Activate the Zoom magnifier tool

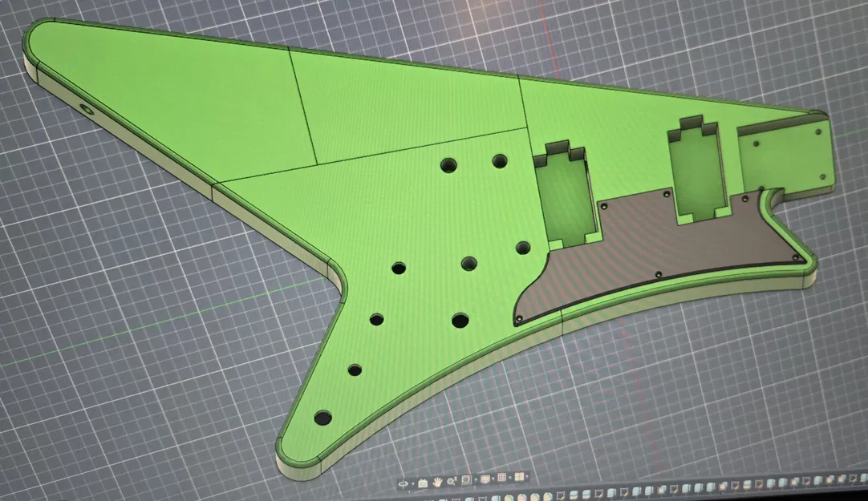(x=452, y=482)
